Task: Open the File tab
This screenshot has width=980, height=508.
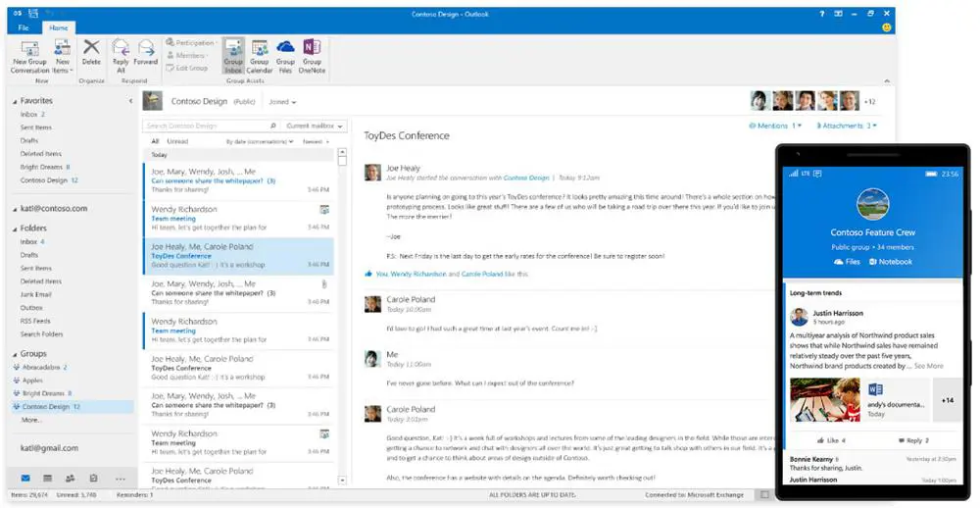Action: click(24, 27)
